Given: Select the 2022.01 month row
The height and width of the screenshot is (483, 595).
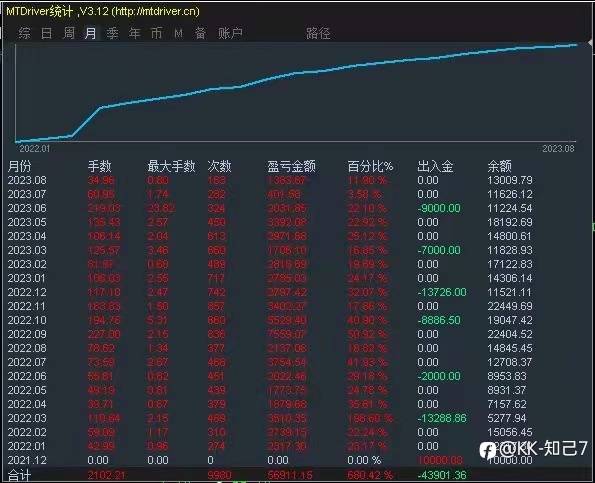Looking at the screenshot, I should coord(270,446).
